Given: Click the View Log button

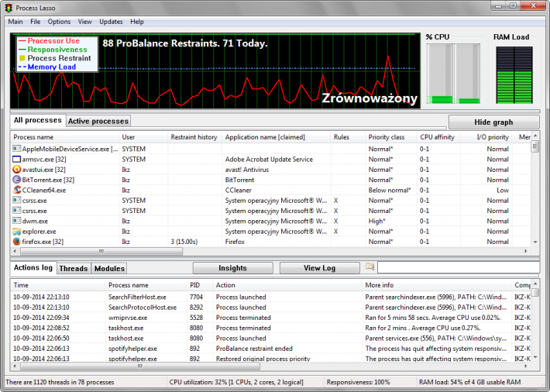Looking at the screenshot, I should (x=320, y=268).
